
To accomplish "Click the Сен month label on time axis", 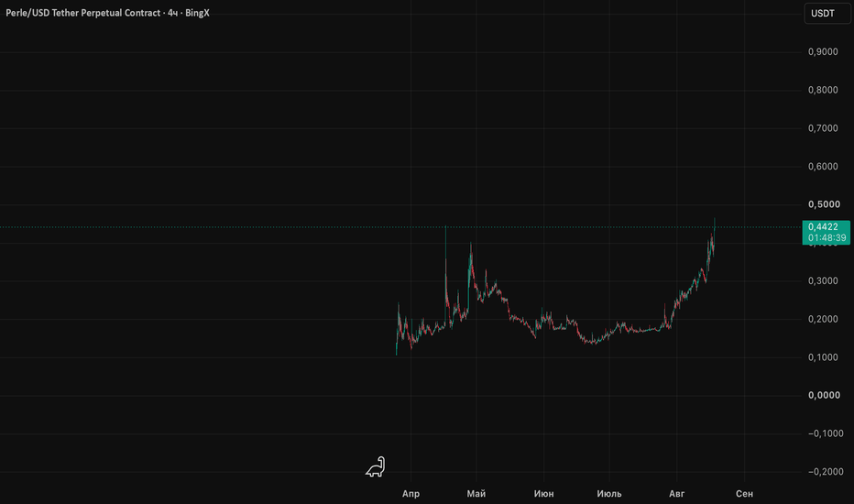I will click(x=745, y=494).
